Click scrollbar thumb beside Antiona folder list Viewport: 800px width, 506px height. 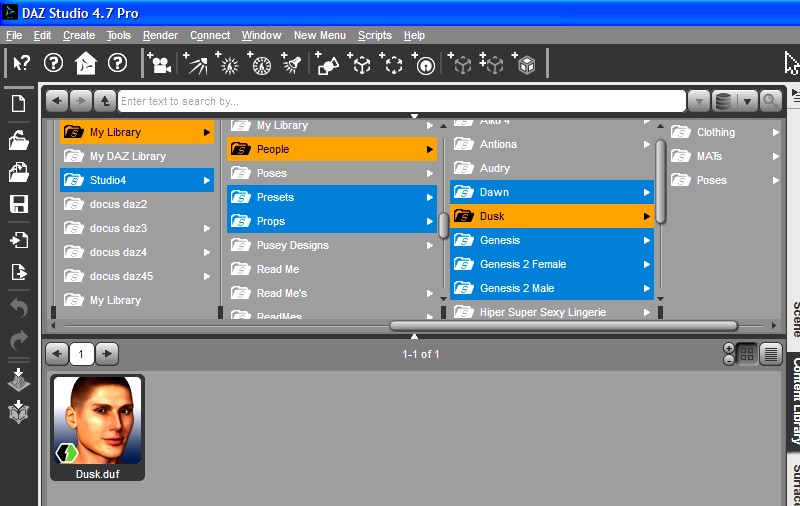coord(661,181)
